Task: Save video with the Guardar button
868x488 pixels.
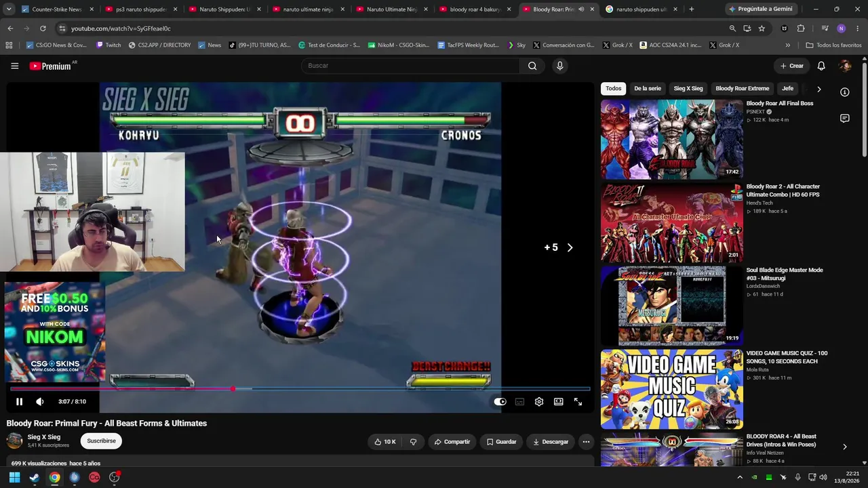Action: (501, 442)
